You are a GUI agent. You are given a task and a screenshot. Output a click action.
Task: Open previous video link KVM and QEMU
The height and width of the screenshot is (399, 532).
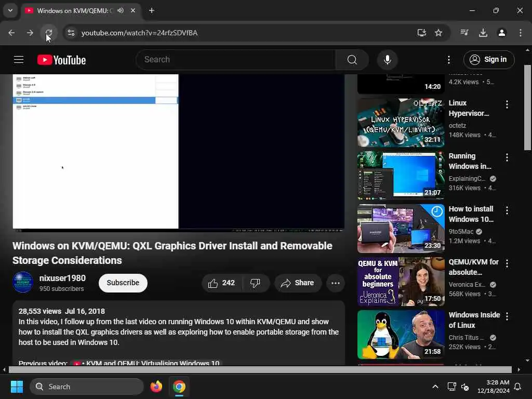147,363
